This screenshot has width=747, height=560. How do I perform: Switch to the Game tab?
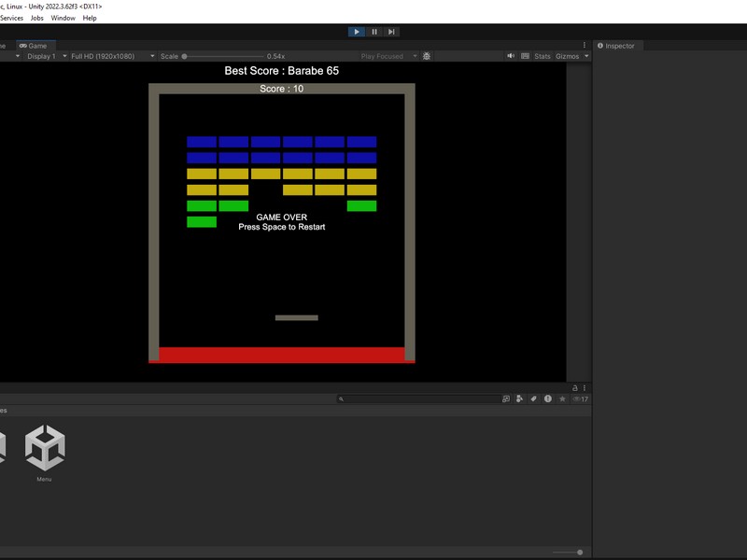tap(37, 46)
